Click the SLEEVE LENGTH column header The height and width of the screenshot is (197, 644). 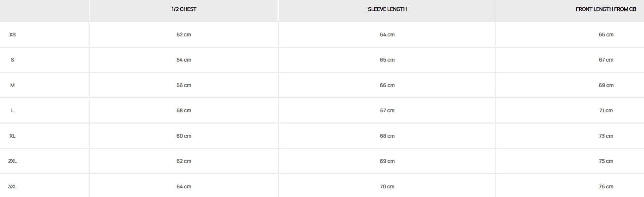[x=387, y=9]
